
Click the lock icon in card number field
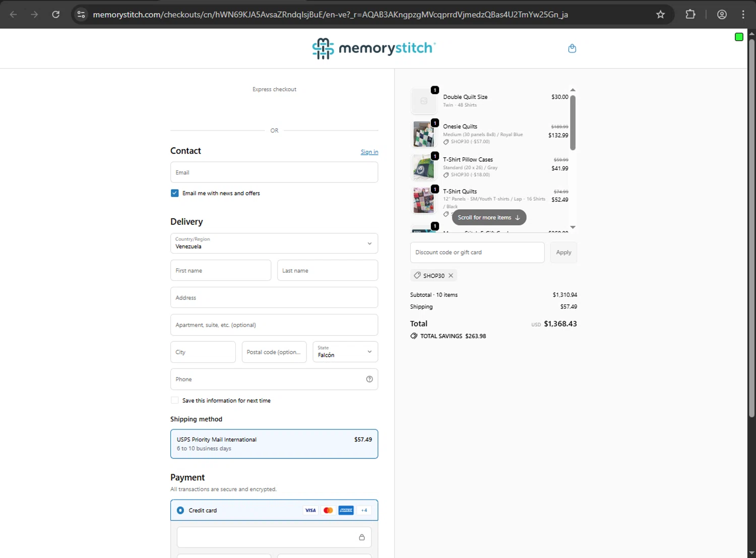coord(361,537)
